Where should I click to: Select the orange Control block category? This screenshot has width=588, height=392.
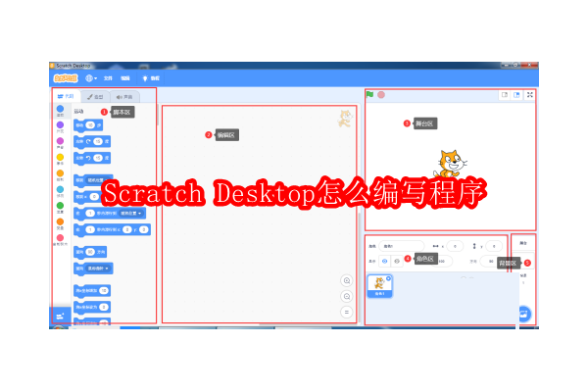pyautogui.click(x=60, y=175)
